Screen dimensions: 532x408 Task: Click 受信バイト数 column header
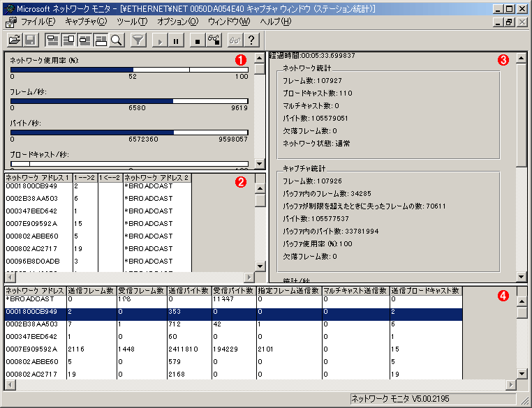pyautogui.click(x=234, y=291)
